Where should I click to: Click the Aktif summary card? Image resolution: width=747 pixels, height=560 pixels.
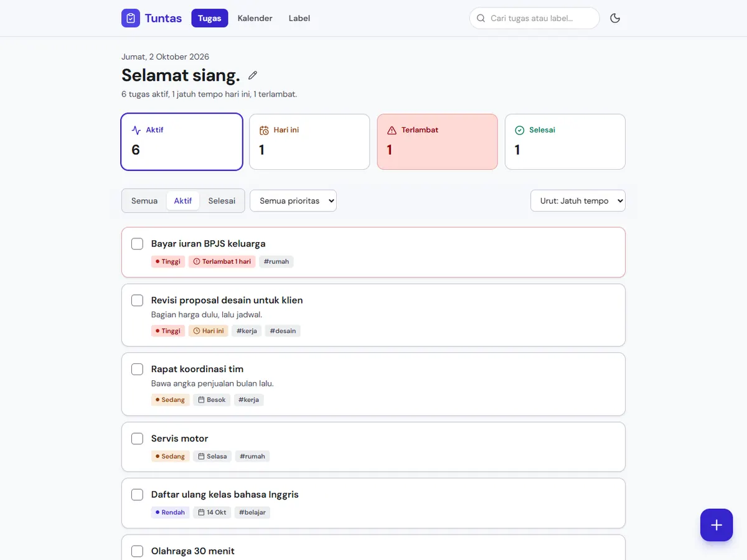pyautogui.click(x=182, y=142)
